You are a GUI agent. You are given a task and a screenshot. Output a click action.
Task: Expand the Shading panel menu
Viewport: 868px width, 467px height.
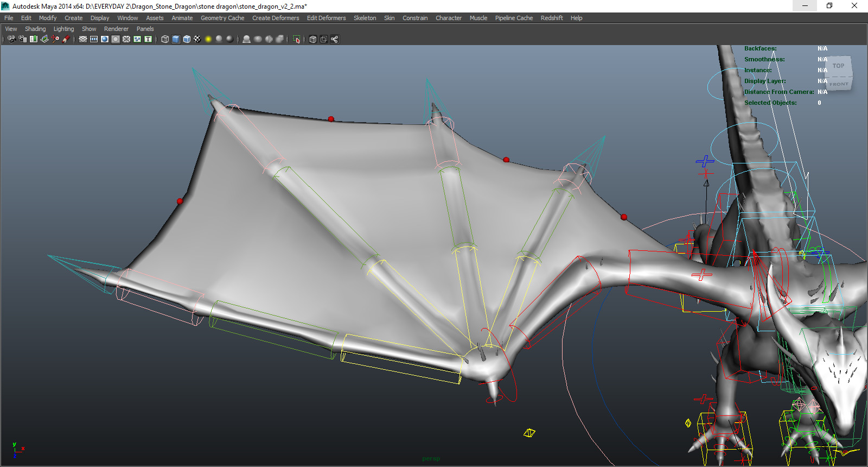(35, 29)
